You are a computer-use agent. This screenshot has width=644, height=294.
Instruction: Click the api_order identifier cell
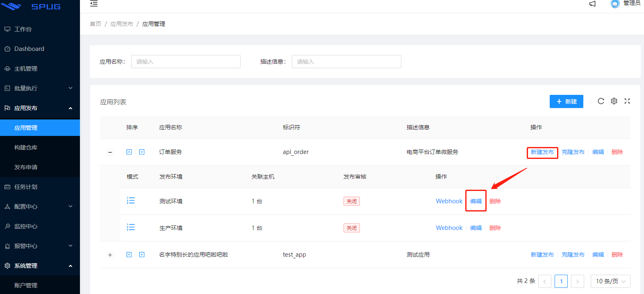click(x=296, y=152)
